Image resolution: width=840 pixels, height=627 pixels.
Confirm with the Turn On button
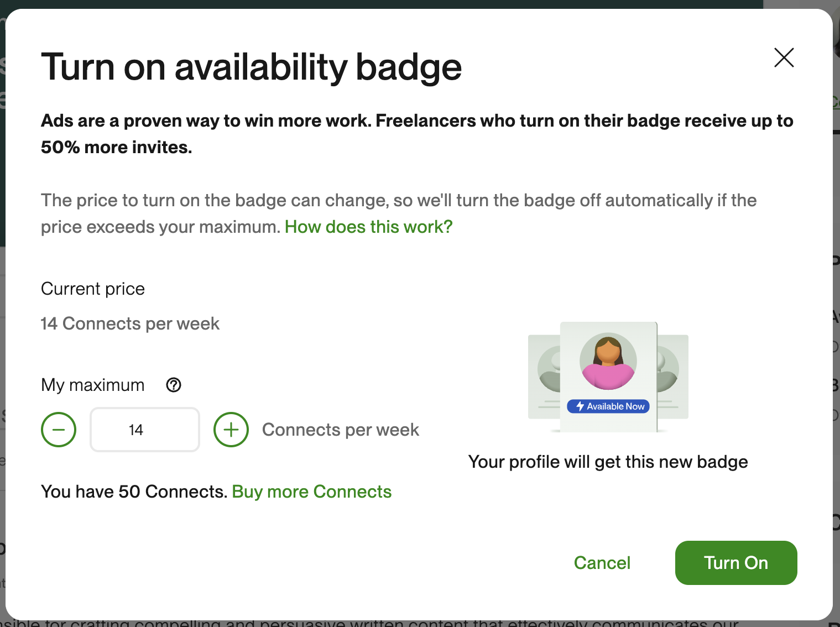coord(736,563)
